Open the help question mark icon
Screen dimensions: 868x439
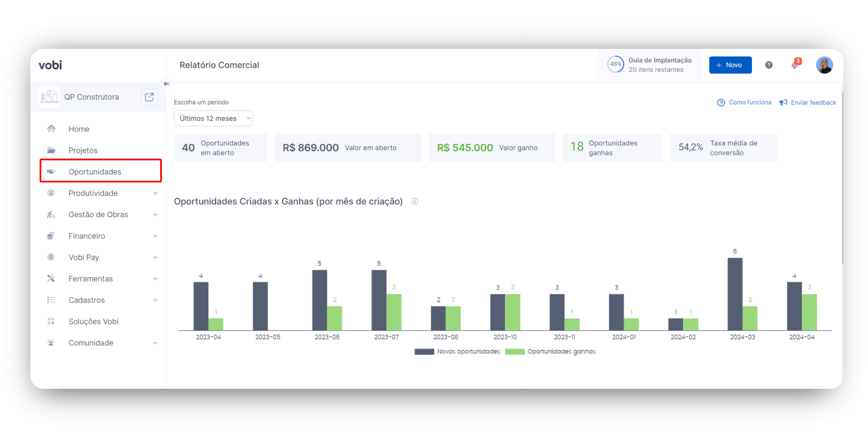tap(769, 65)
